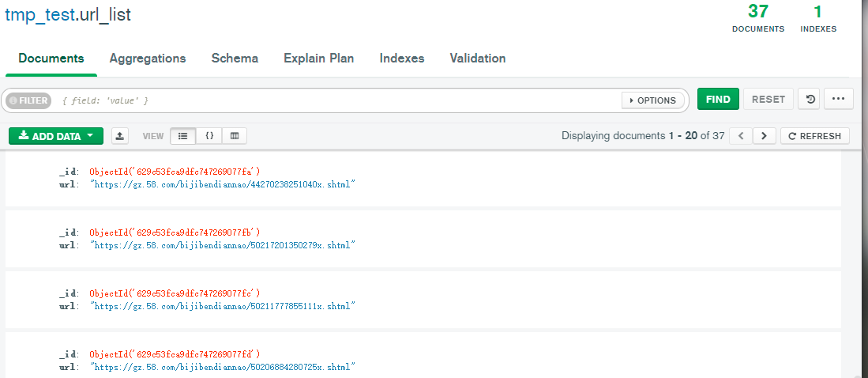The height and width of the screenshot is (378, 868).
Task: Open the Schema tab
Action: (235, 59)
